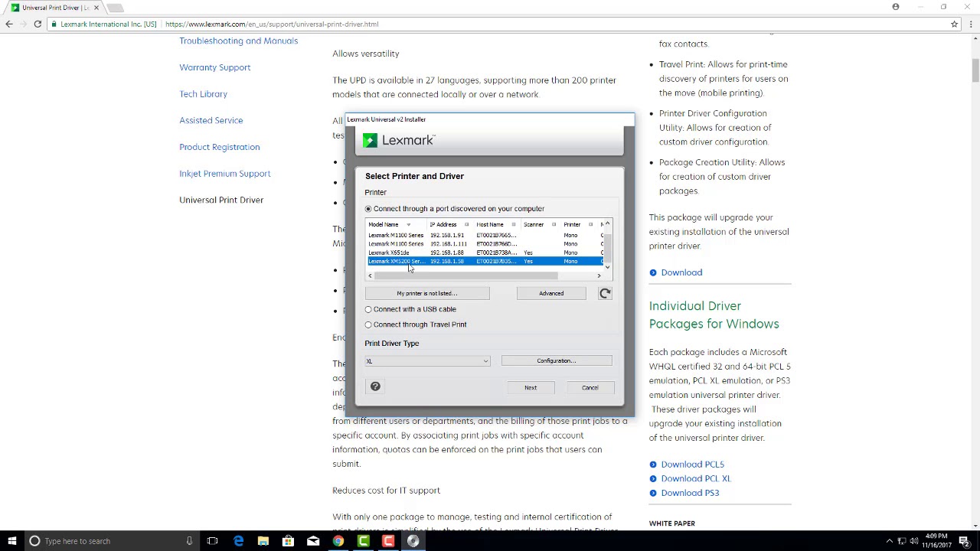Viewport: 980px width, 551px height.
Task: Click the webpage vertical scrollbar
Action: coord(975,69)
